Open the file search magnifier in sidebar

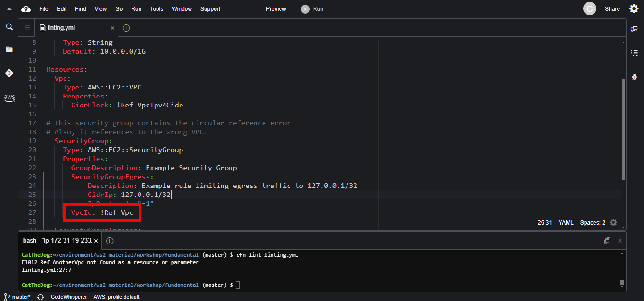(x=9, y=27)
